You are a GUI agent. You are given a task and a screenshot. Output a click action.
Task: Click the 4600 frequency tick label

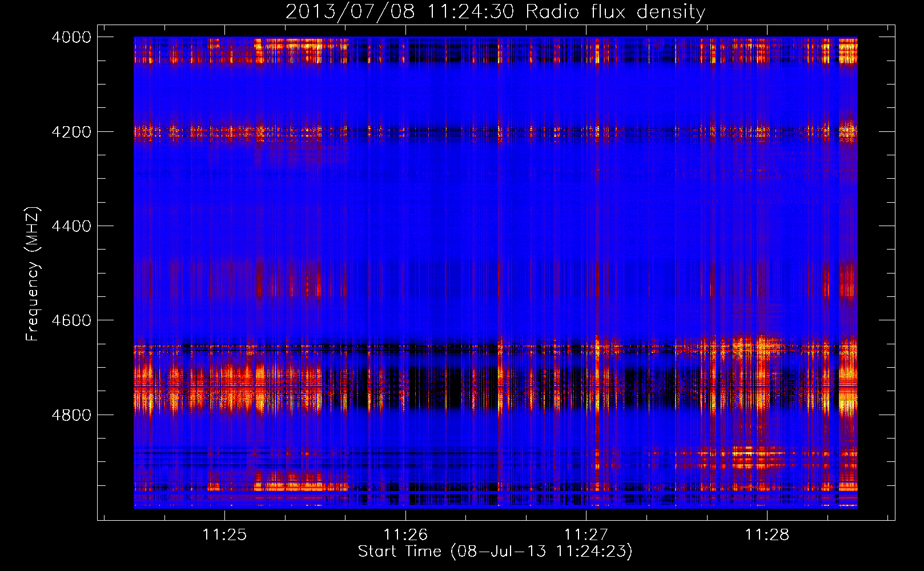[x=71, y=320]
